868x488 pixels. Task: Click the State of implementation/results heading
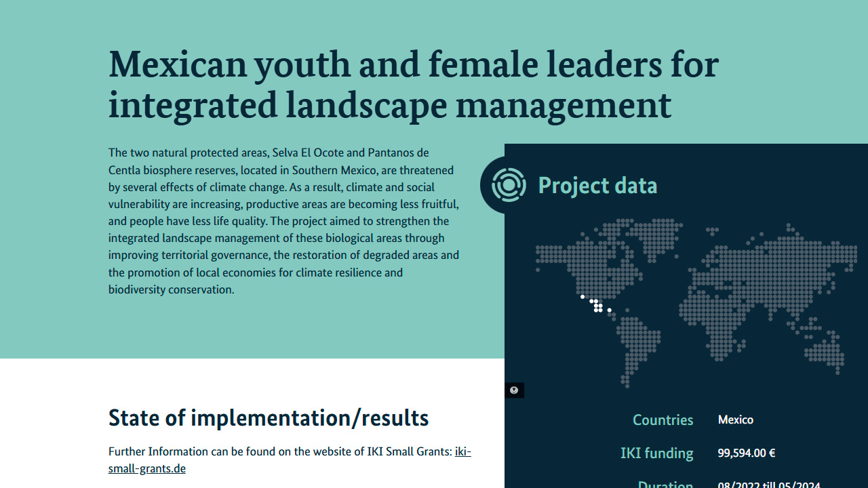tap(269, 418)
